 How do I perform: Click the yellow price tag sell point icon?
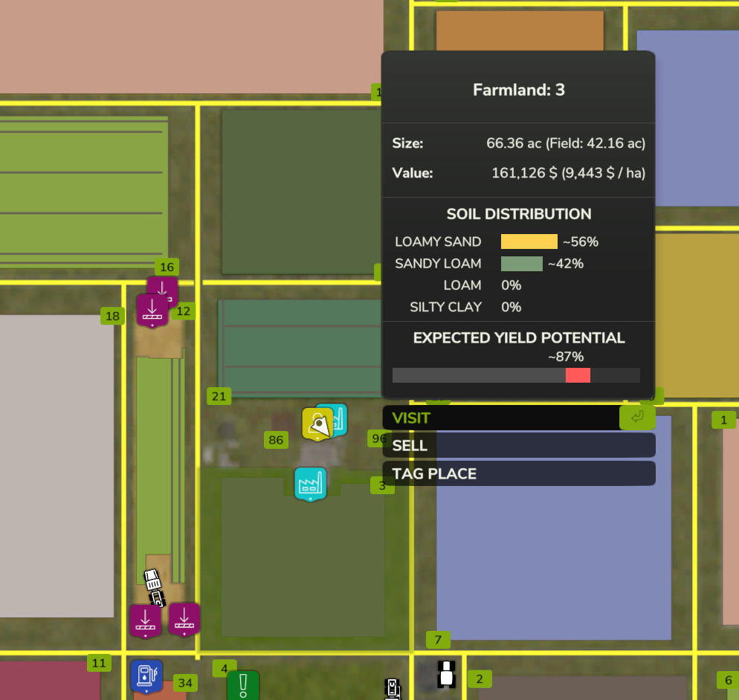(317, 424)
